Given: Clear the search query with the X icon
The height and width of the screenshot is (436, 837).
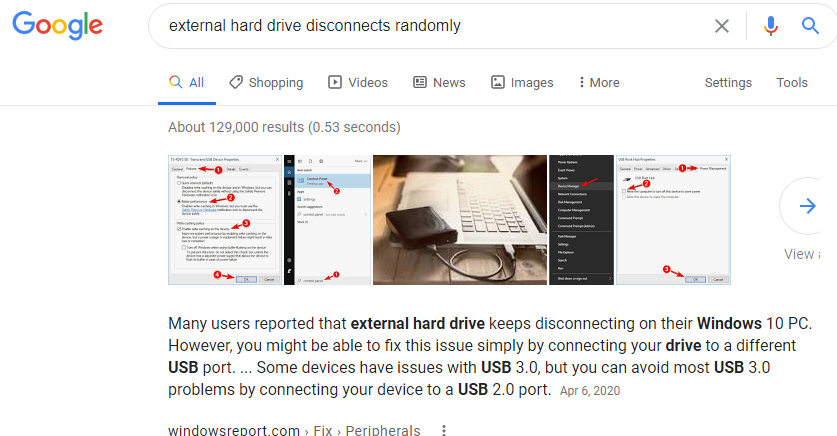Looking at the screenshot, I should tap(722, 26).
